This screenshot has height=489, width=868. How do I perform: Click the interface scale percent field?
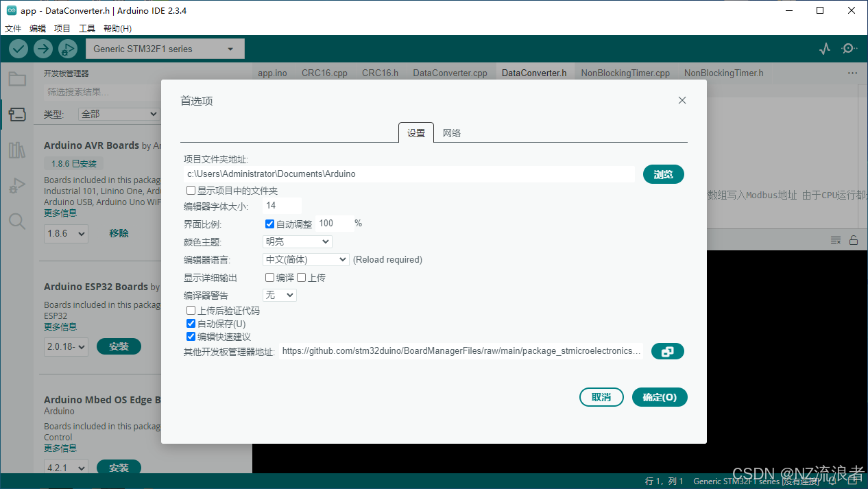point(335,224)
